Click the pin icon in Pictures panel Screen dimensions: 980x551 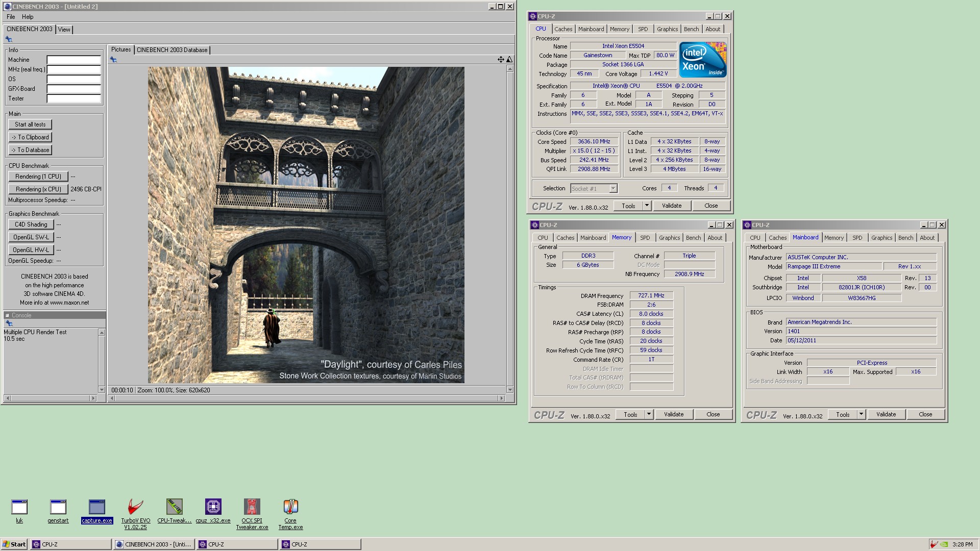click(x=113, y=60)
